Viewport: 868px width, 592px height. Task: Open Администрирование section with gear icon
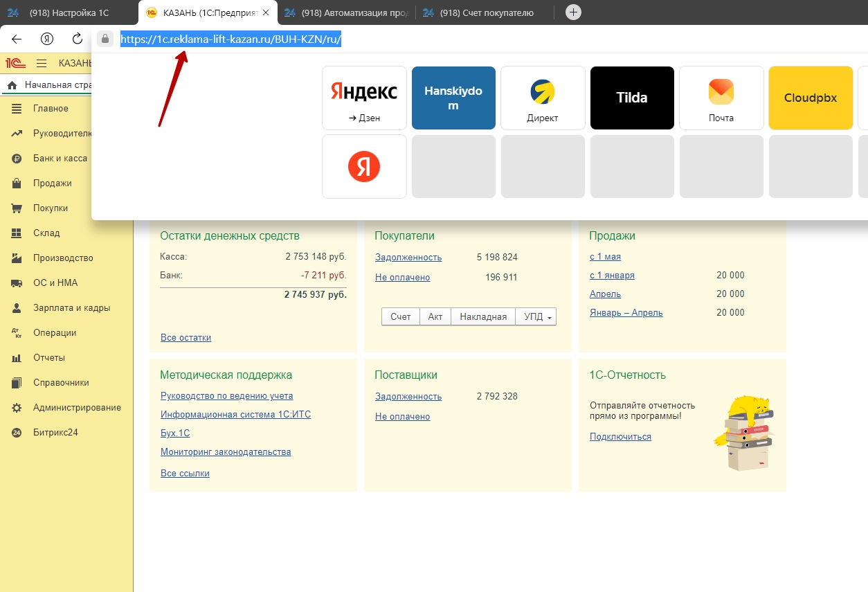76,408
